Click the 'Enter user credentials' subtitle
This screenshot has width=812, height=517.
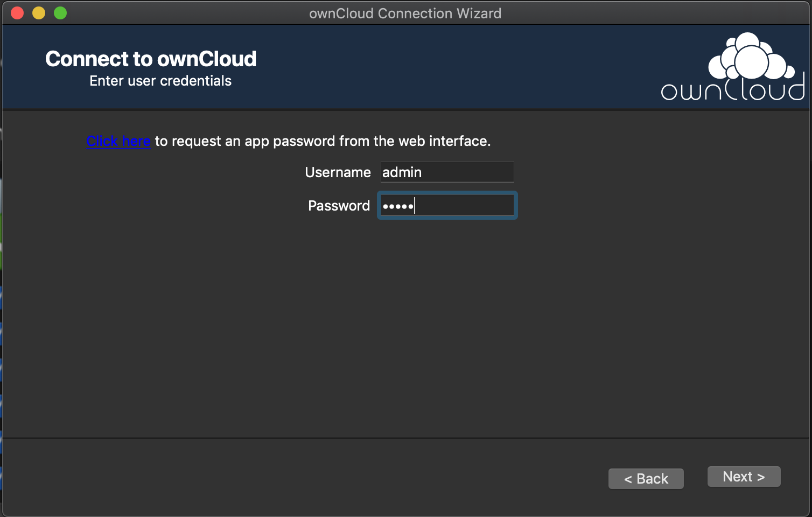[x=160, y=81]
